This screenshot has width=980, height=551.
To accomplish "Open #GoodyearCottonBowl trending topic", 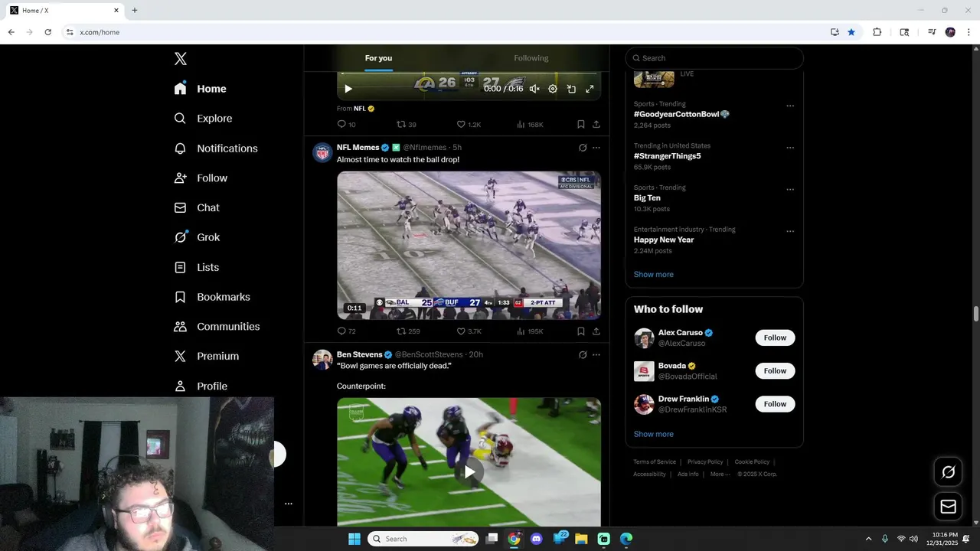I will pos(681,114).
